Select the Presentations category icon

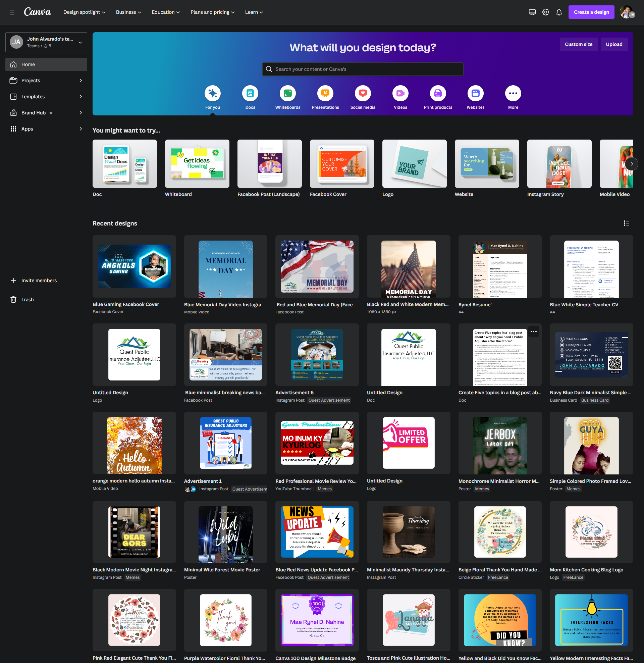click(x=325, y=93)
